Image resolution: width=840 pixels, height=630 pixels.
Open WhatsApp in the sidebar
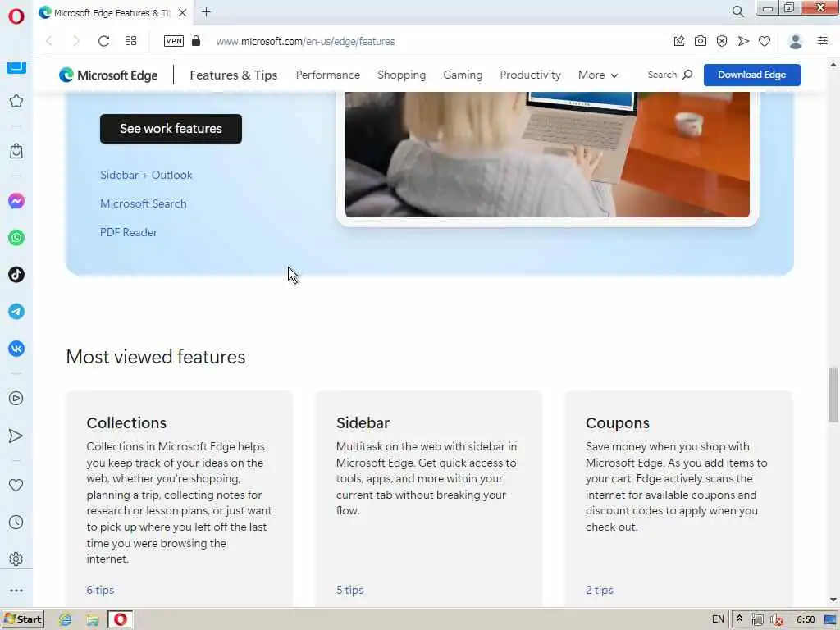(x=16, y=237)
